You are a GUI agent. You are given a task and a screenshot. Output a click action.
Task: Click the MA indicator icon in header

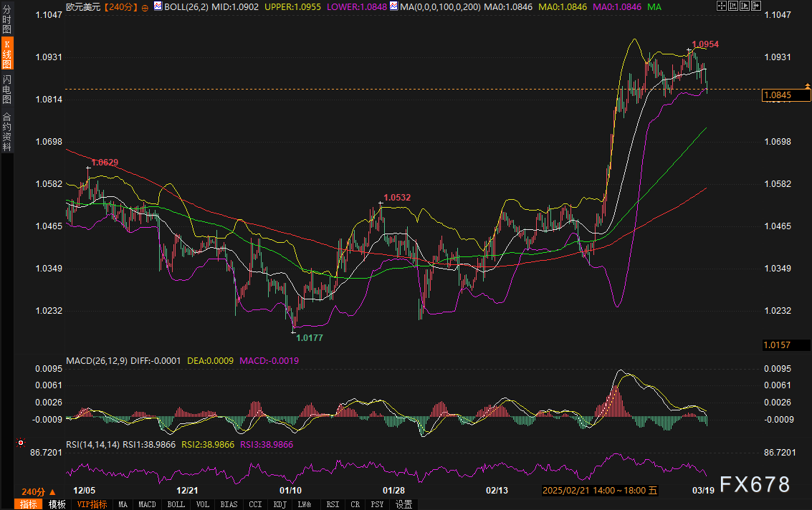[x=393, y=6]
